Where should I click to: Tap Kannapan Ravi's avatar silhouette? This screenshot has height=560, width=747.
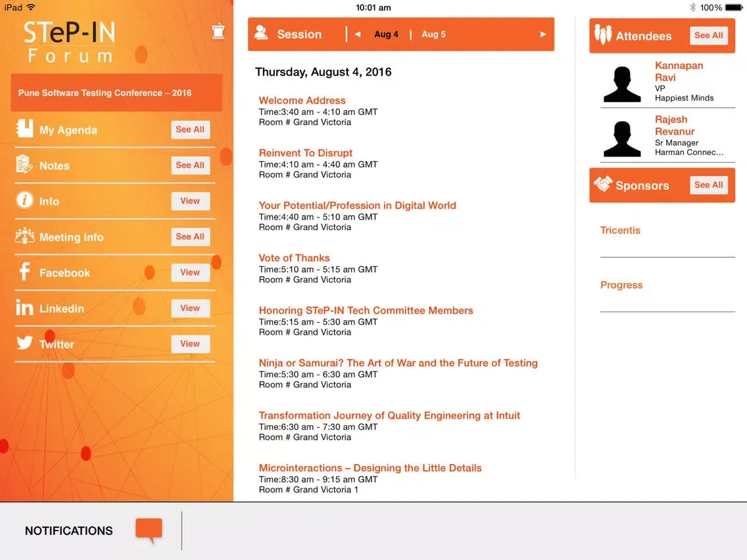pos(621,84)
